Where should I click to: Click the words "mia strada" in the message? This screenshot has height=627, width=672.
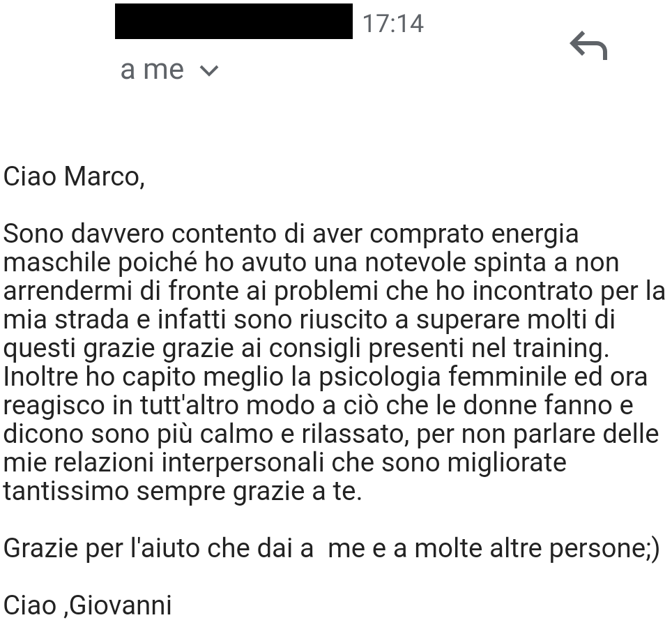pyautogui.click(x=66, y=319)
